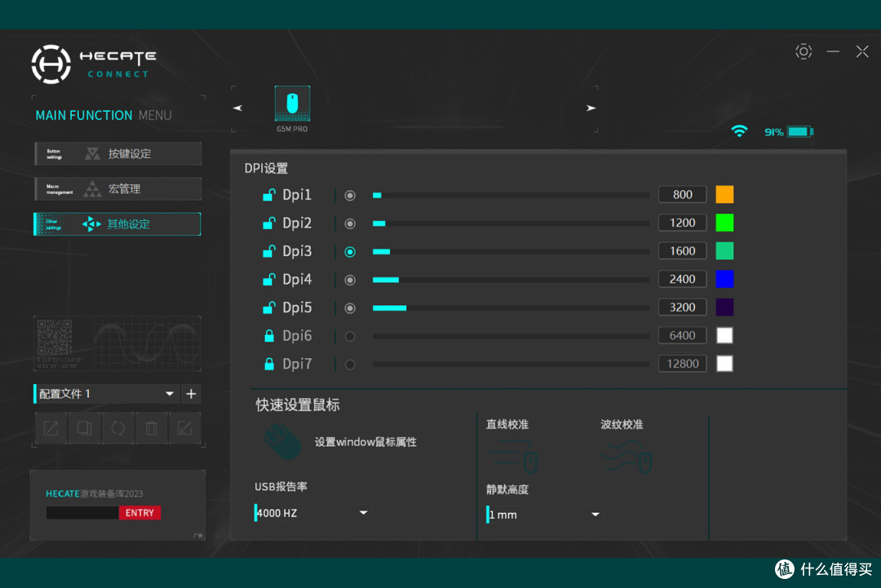
Task: Click the Dpi1 value field showing 800
Action: [x=682, y=194]
